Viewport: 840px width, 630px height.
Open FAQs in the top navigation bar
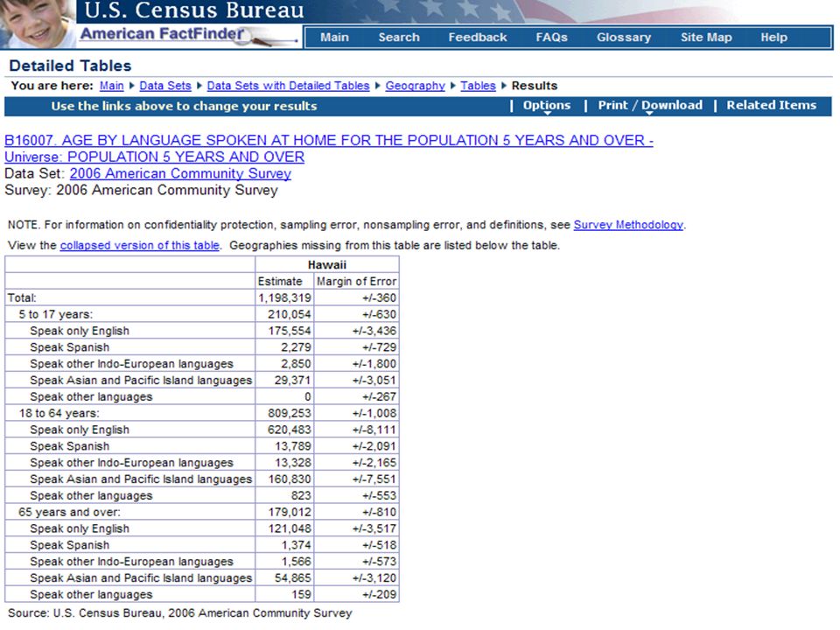click(x=552, y=38)
